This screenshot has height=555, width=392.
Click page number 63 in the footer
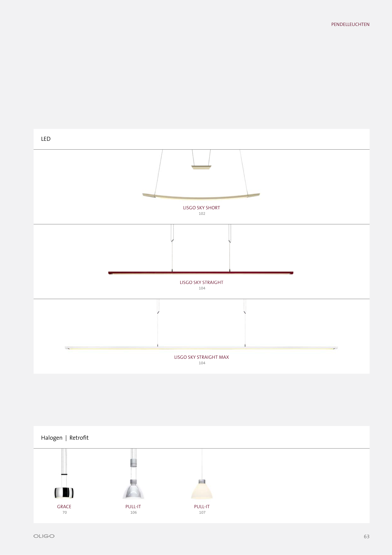366,537
